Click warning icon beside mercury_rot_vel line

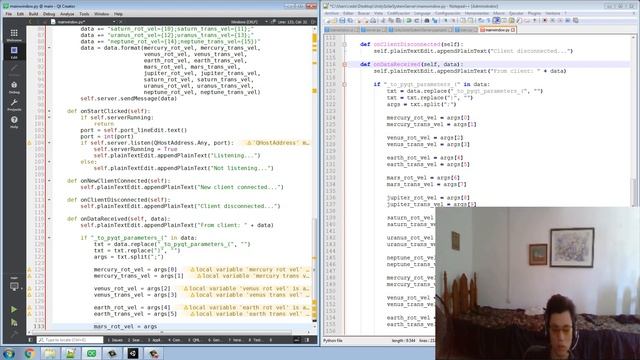point(29,269)
